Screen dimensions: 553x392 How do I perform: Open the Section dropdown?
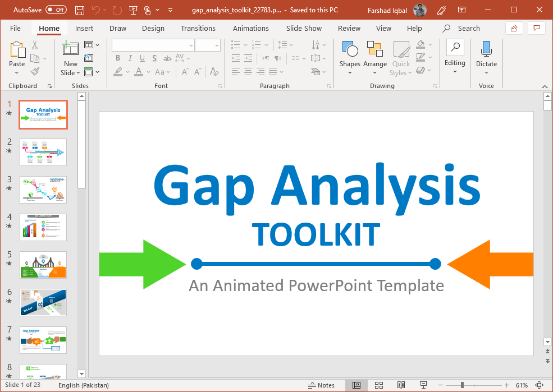pos(92,72)
